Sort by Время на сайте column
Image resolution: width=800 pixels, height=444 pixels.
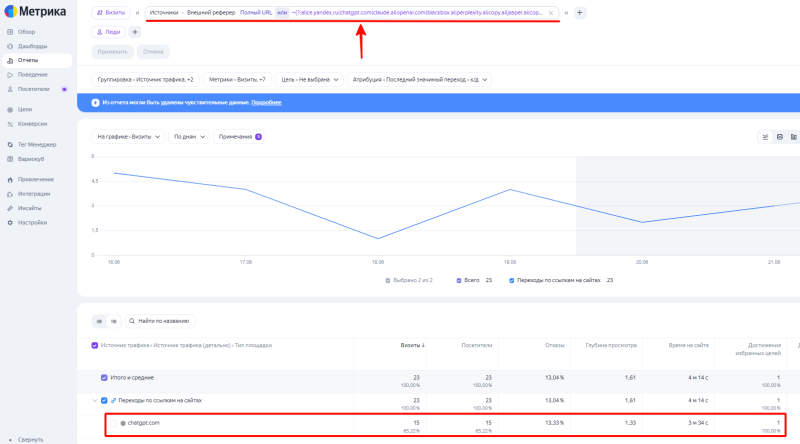(688, 346)
